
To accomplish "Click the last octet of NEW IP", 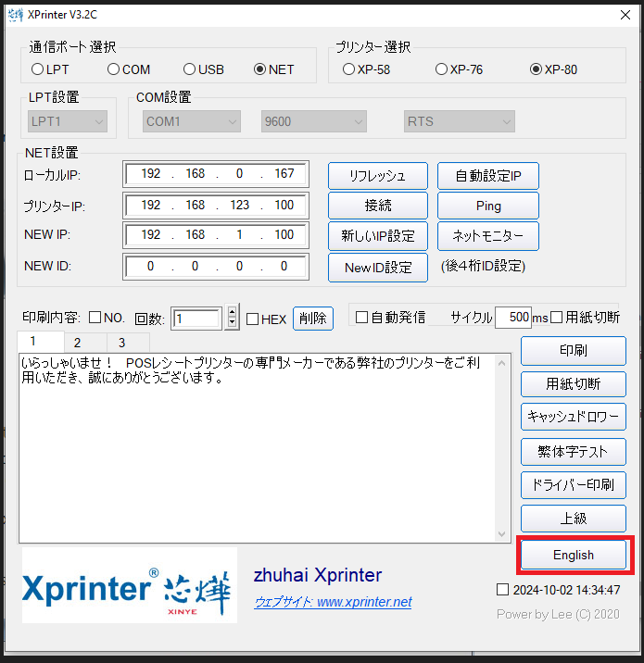I will tap(284, 234).
